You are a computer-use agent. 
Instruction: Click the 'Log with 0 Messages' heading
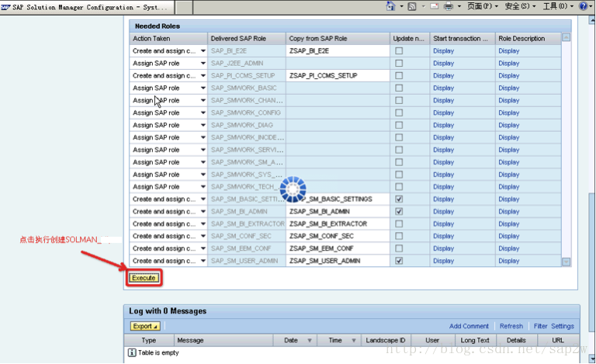point(168,310)
